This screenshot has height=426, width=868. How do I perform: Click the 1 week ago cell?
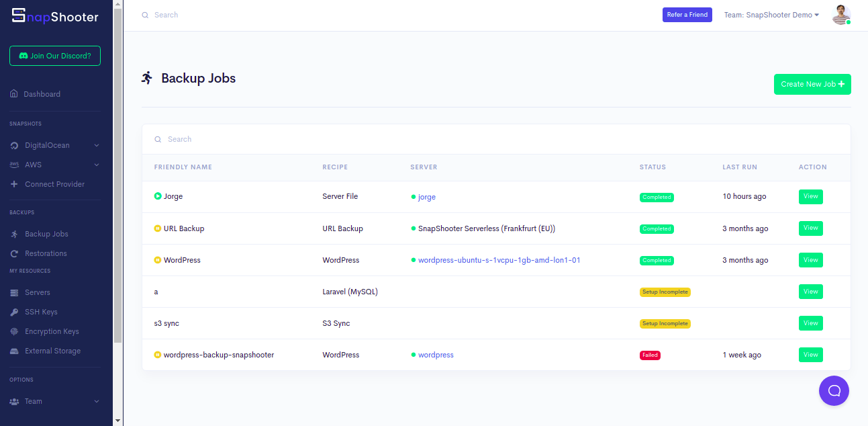pos(742,355)
